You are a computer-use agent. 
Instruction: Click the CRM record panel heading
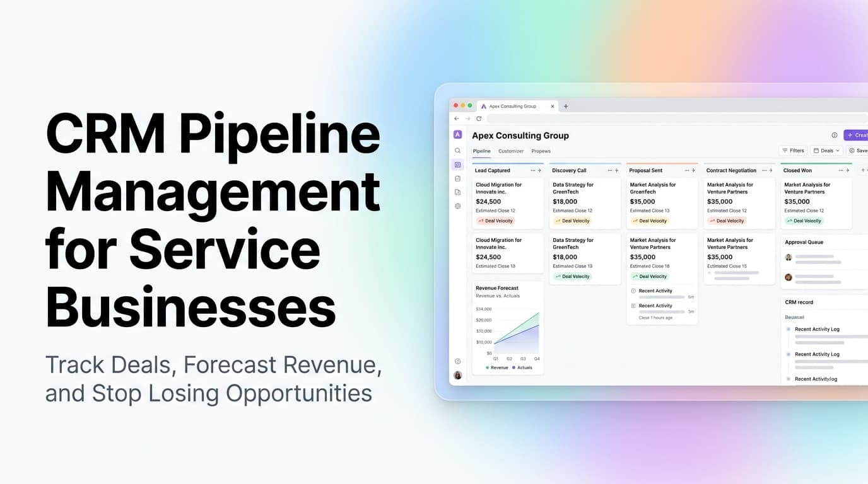click(799, 302)
